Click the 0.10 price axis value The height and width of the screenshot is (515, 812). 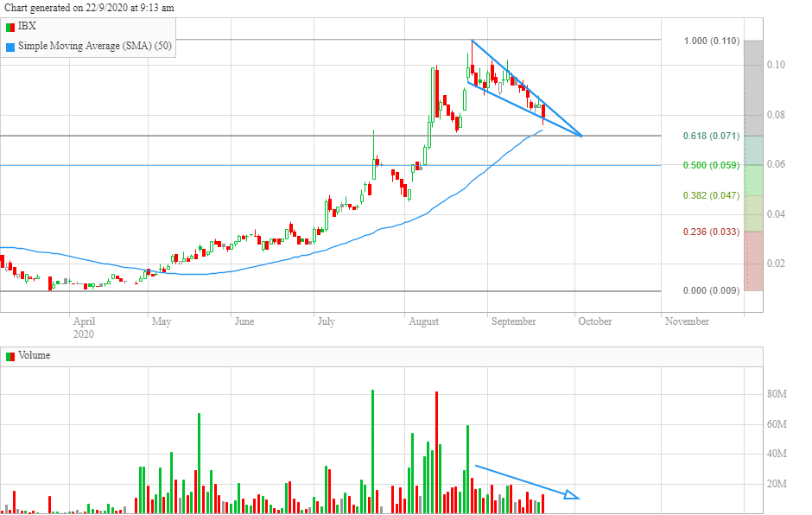[776, 65]
